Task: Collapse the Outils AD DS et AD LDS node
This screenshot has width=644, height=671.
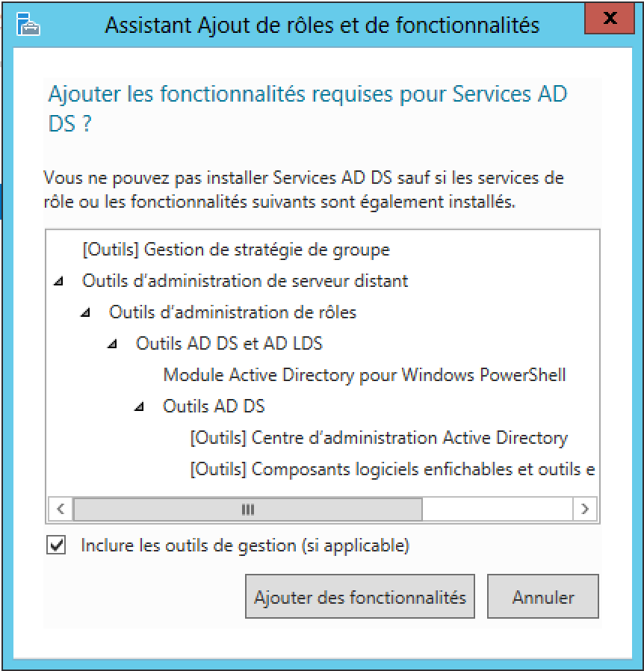Action: [112, 344]
